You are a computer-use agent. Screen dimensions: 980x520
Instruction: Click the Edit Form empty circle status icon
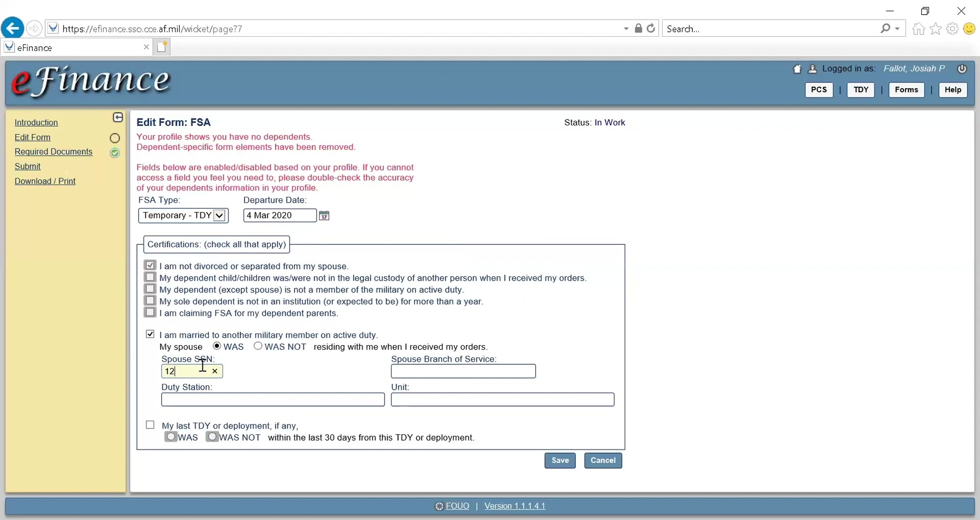(115, 138)
